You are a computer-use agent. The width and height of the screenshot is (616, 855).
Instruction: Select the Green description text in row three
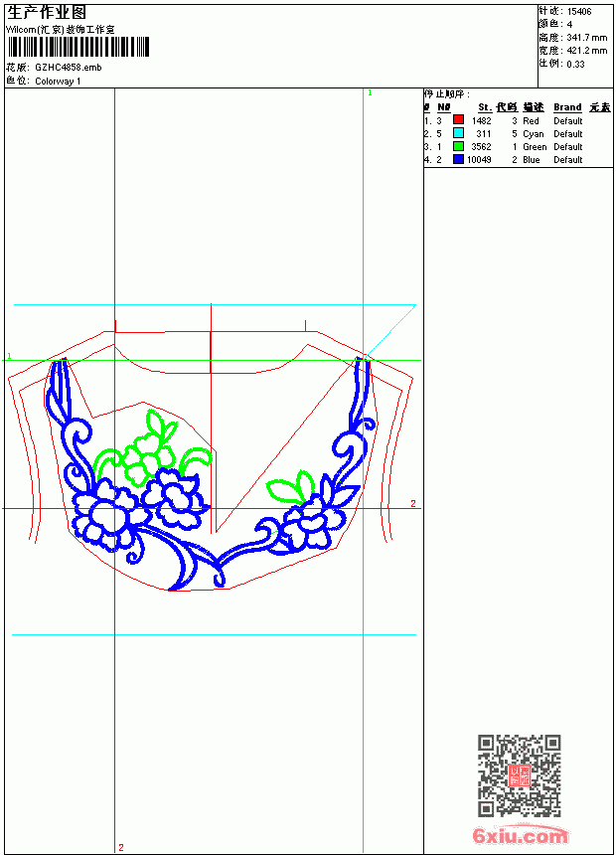[535, 147]
